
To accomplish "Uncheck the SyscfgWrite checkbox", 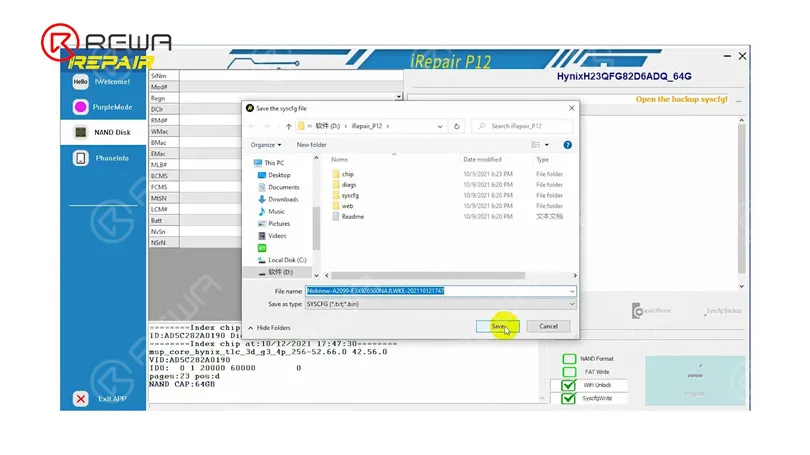I will (569, 398).
